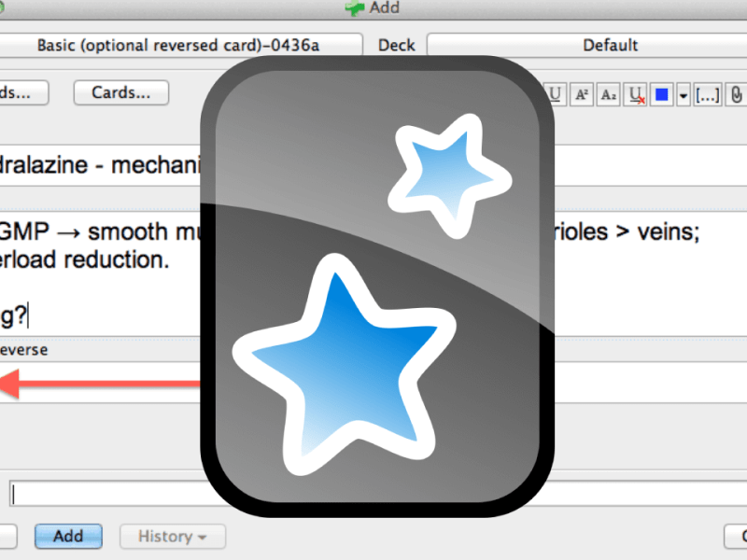Open the Deck chooser showing Default
Viewport: 747px width, 560px height.
pos(611,44)
